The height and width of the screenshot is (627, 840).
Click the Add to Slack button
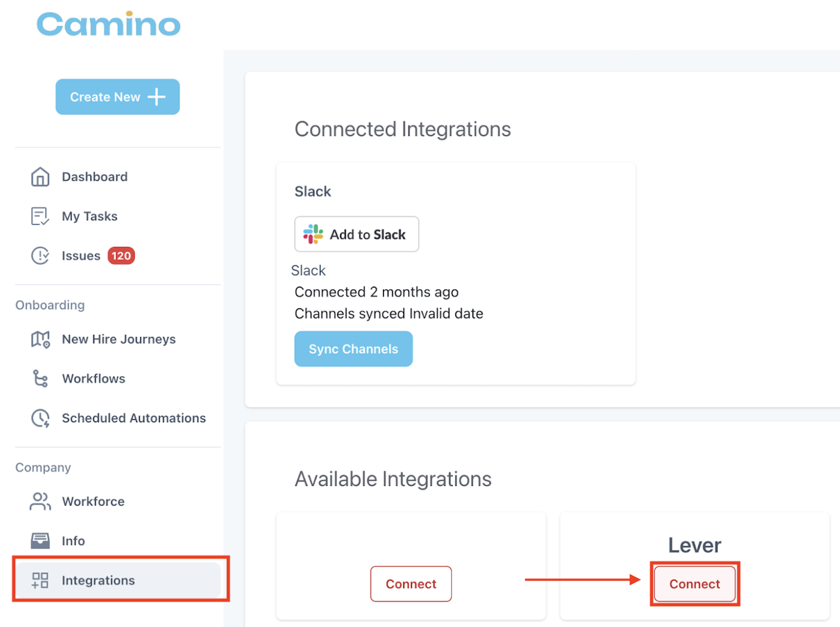point(357,234)
